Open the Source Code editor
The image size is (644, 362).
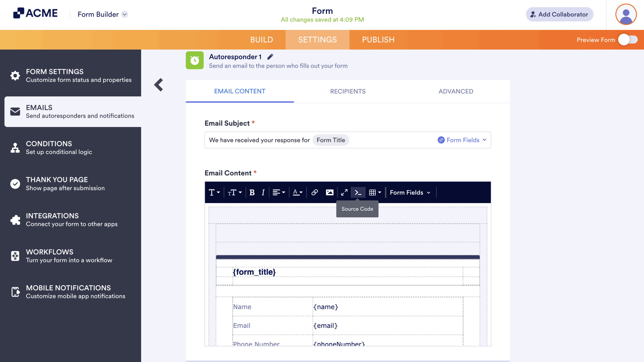[x=358, y=192]
